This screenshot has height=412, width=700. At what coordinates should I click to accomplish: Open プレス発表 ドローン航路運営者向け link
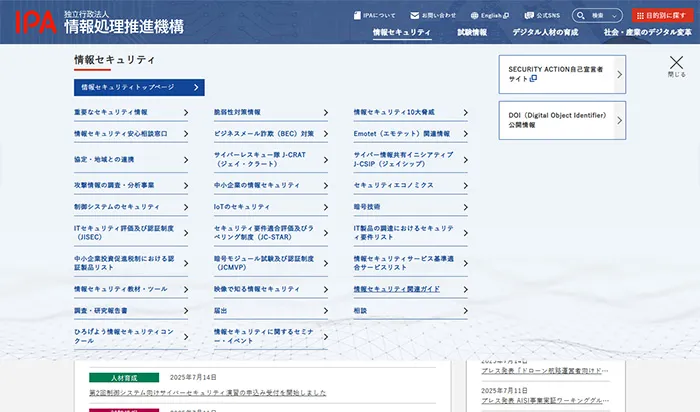pos(545,371)
